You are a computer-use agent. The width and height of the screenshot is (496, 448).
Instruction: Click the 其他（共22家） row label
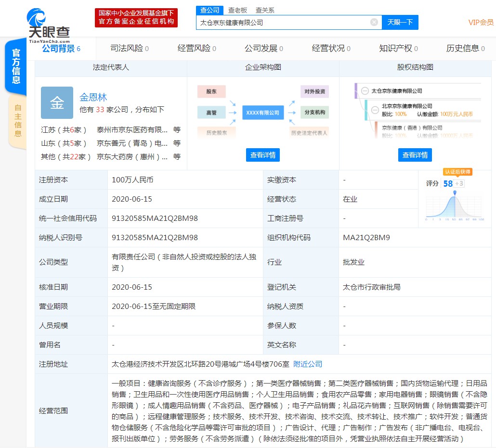pyautogui.click(x=65, y=157)
